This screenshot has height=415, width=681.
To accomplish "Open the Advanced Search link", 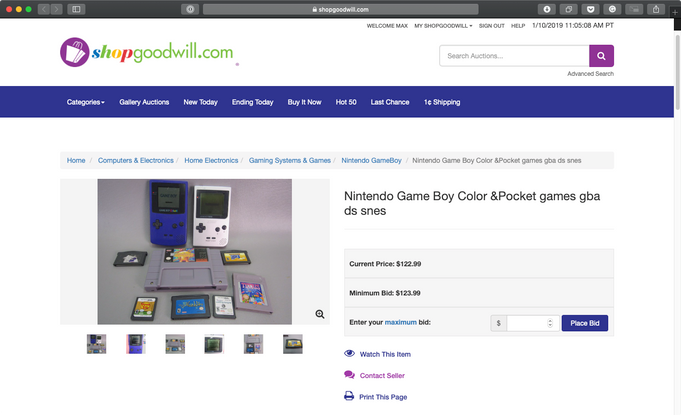I will click(x=590, y=74).
